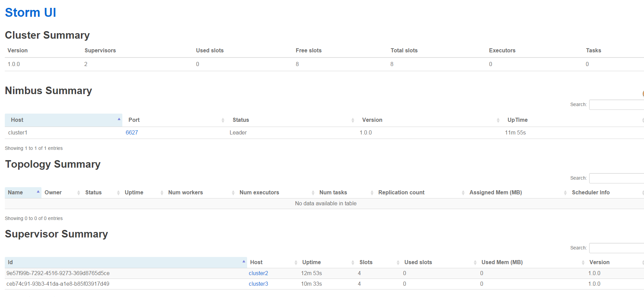Open the Storm UI home link
Image resolution: width=644 pixels, height=297 pixels.
click(31, 13)
